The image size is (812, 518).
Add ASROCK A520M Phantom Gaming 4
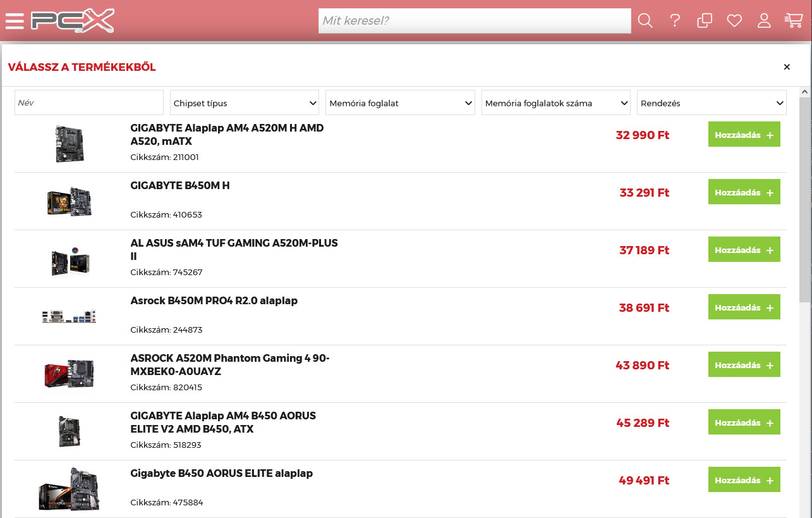[744, 365]
